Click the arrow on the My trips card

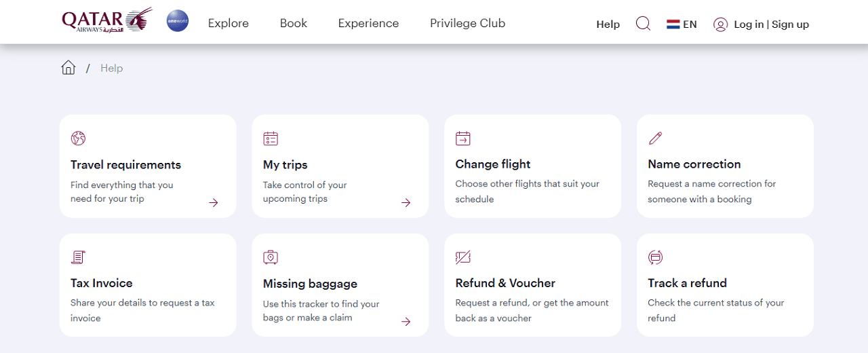(406, 202)
